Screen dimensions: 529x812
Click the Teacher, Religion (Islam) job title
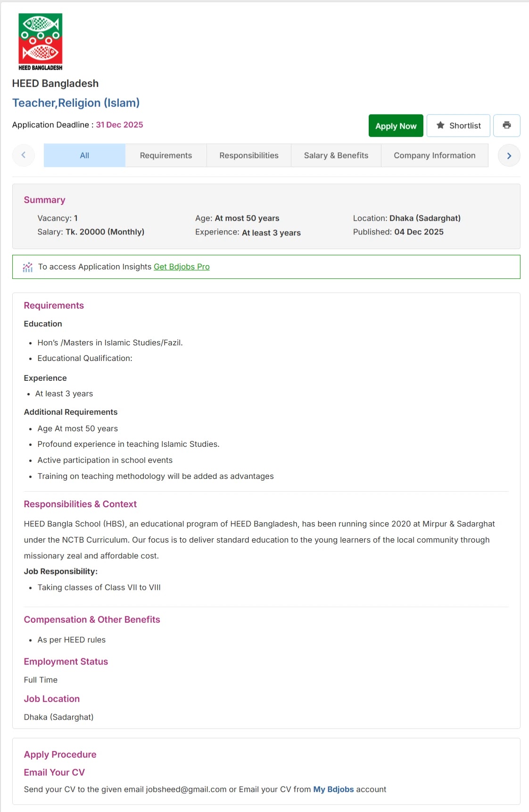click(76, 103)
